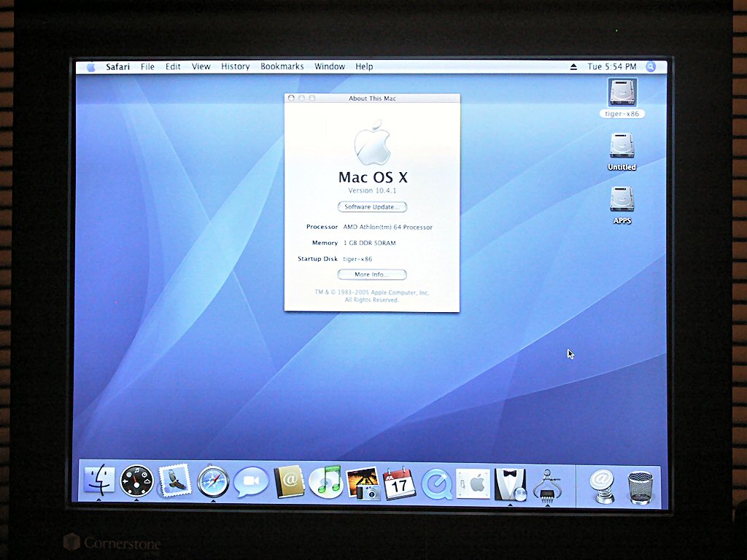Launch Dashboard from the Dock
Screen dimensions: 747x560
point(136,481)
